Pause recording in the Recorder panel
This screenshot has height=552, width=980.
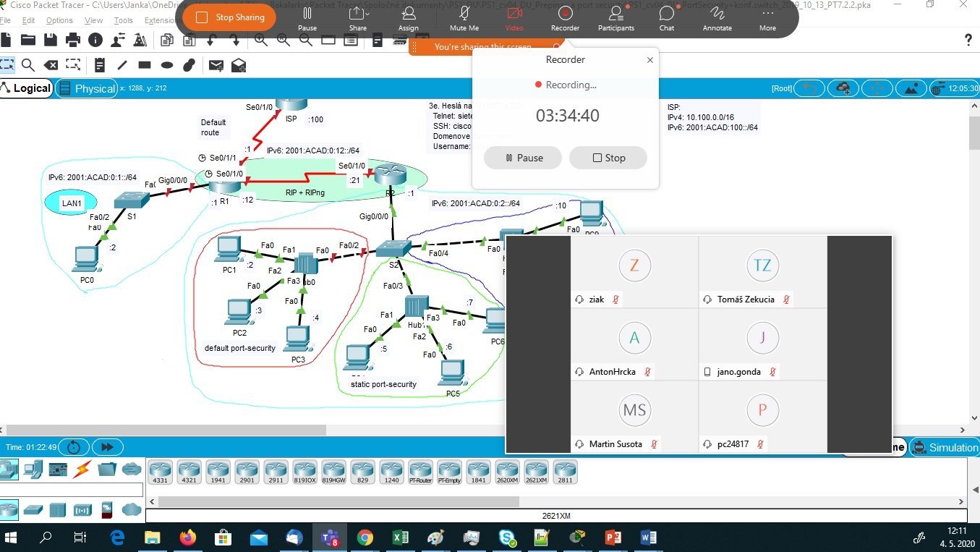coord(522,158)
